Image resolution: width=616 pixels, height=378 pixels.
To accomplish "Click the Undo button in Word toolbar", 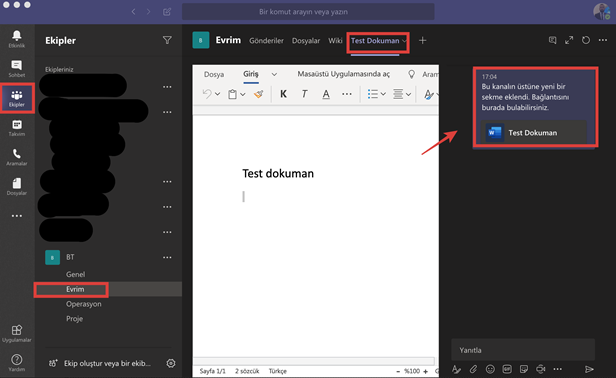I will 207,94.
